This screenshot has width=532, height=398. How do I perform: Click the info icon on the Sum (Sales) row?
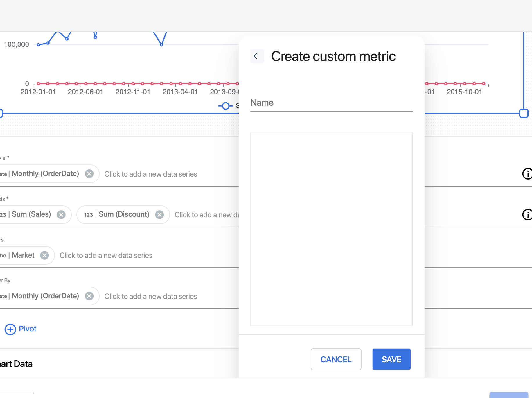pos(527,215)
